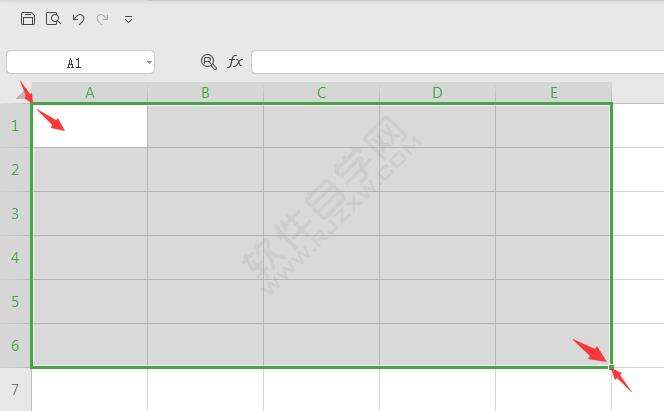Image resolution: width=664 pixels, height=411 pixels.
Task: Click the green fill handle square
Action: click(x=611, y=367)
